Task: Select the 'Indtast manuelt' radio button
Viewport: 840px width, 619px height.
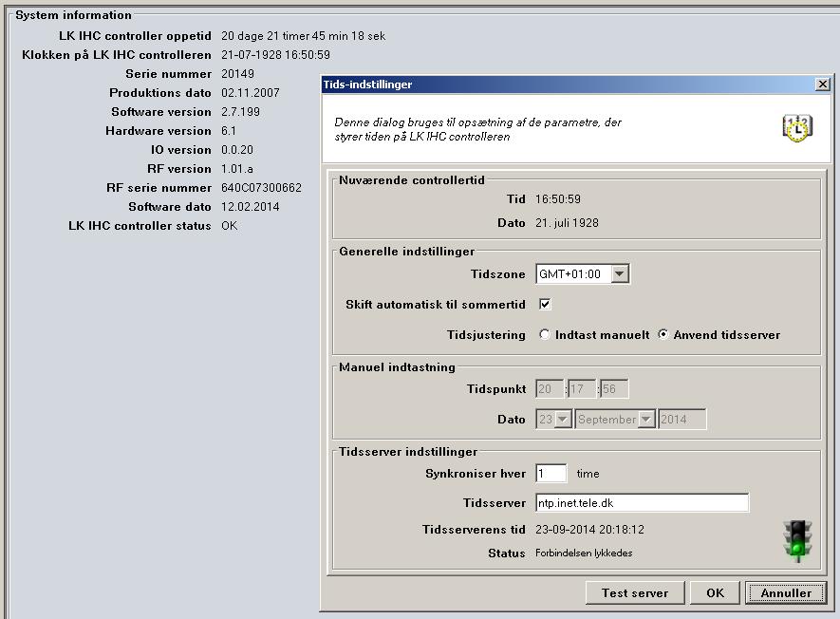Action: 545,335
